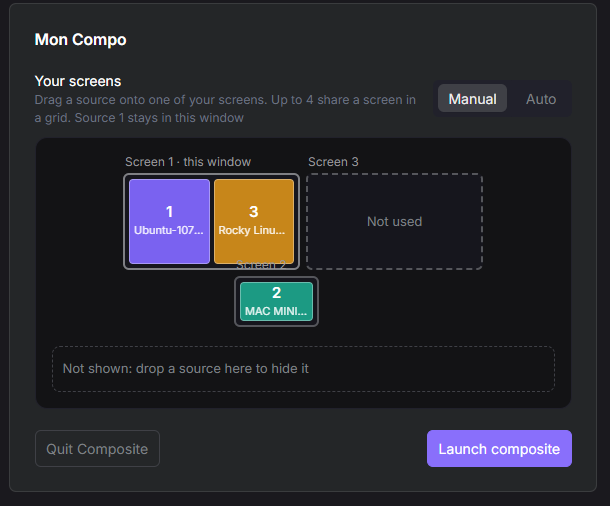Switch layout mode to Auto
Screen dimensions: 610x506
tap(541, 99)
